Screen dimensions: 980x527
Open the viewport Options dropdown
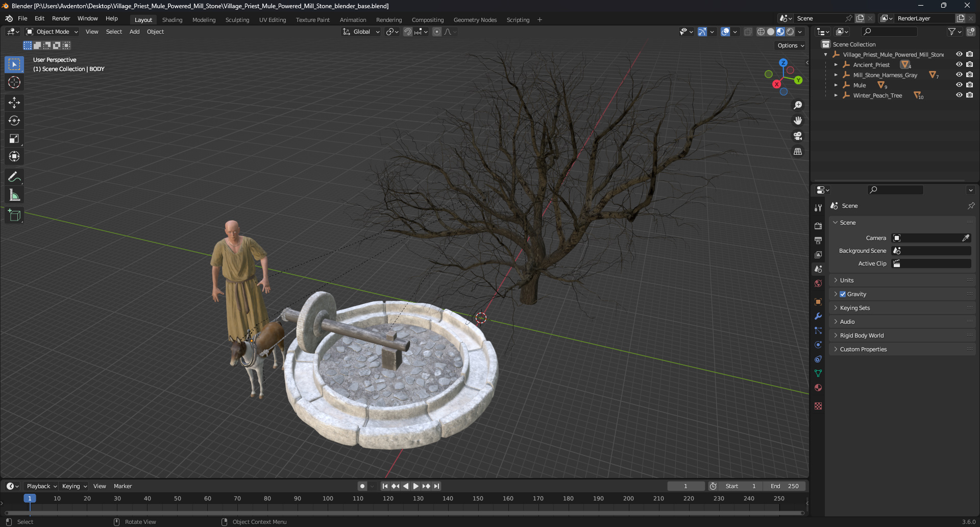click(791, 45)
